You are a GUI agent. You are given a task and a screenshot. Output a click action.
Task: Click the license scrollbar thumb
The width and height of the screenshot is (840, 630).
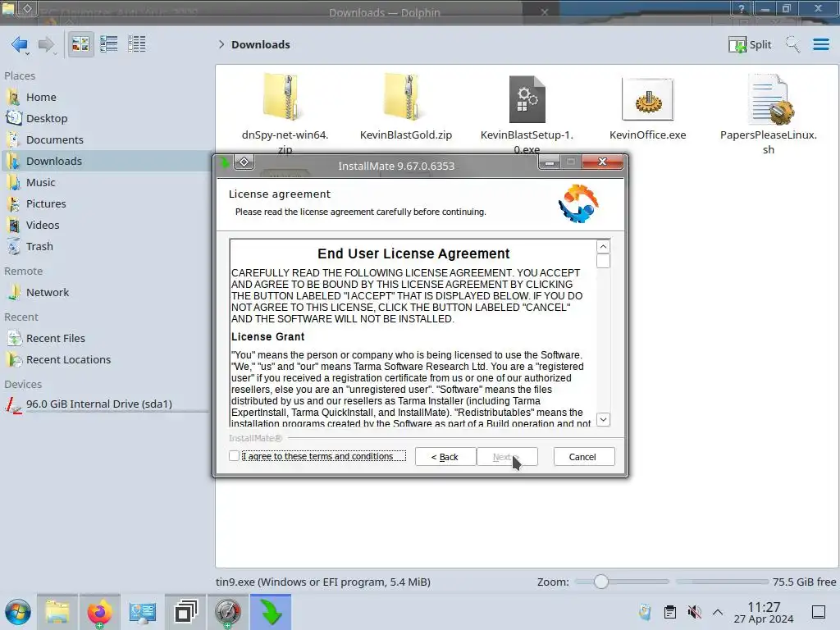tap(603, 261)
